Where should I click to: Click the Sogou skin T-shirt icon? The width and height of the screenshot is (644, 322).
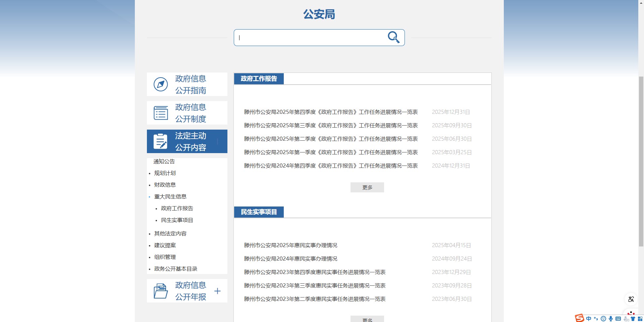pyautogui.click(x=633, y=319)
